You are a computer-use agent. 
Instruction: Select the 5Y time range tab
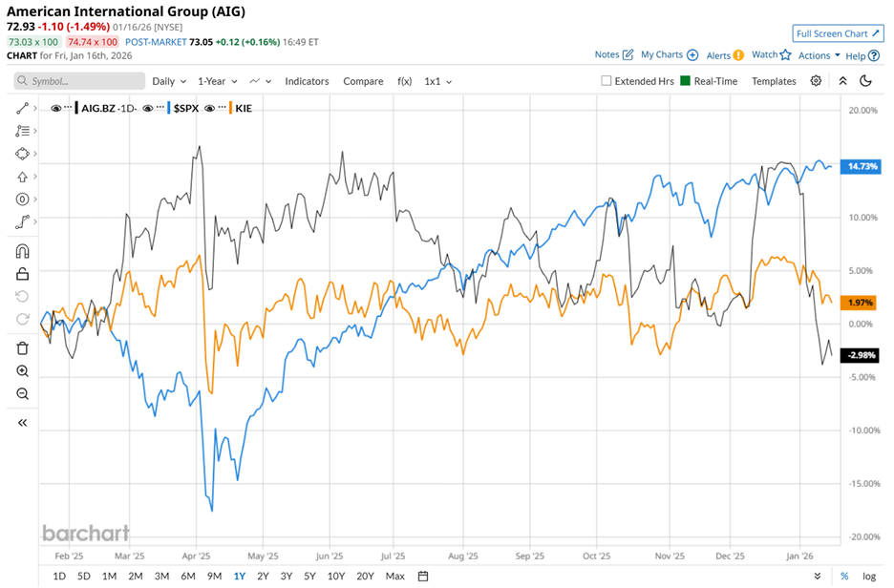click(x=309, y=576)
